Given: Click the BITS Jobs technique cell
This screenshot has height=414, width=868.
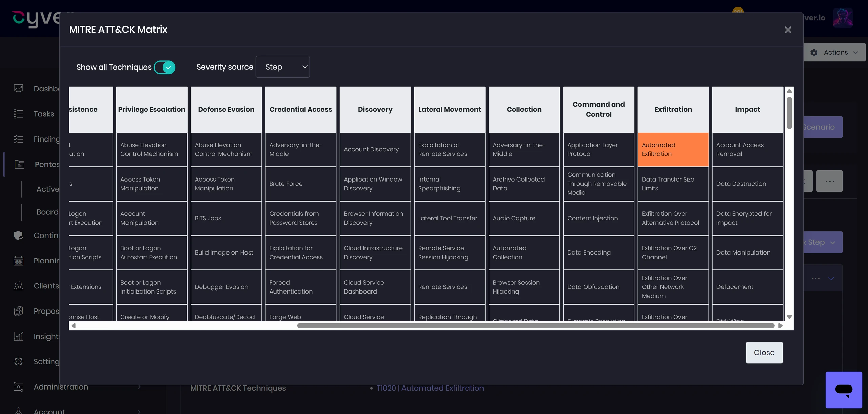Looking at the screenshot, I should tap(226, 218).
